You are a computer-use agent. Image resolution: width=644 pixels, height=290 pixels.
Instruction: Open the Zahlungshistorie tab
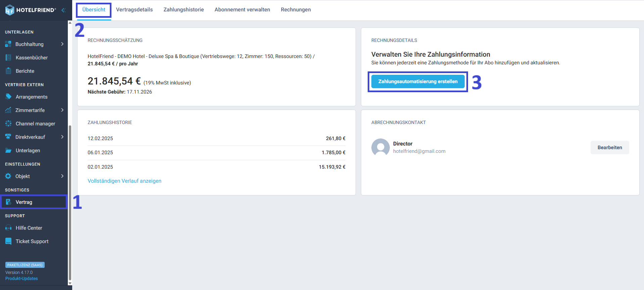[184, 10]
